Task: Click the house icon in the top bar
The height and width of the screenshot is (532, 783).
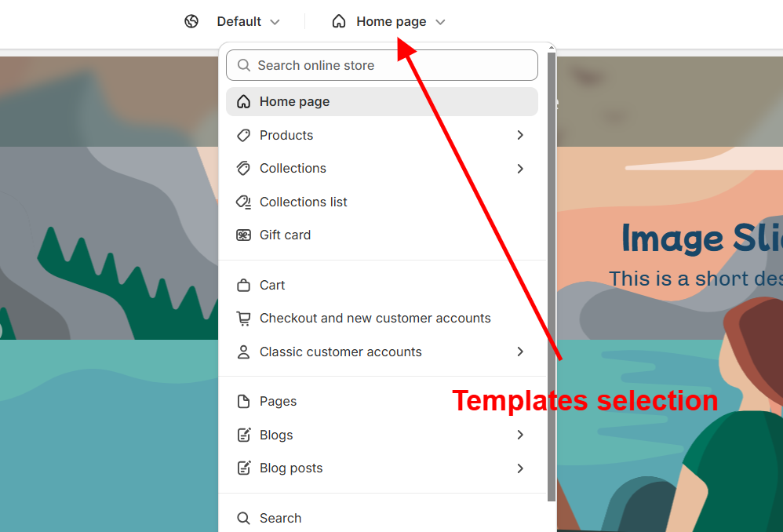Action: 339,21
